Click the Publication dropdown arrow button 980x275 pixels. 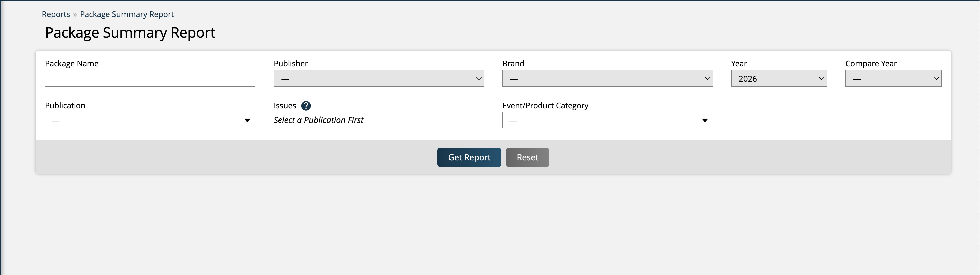pyautogui.click(x=247, y=120)
